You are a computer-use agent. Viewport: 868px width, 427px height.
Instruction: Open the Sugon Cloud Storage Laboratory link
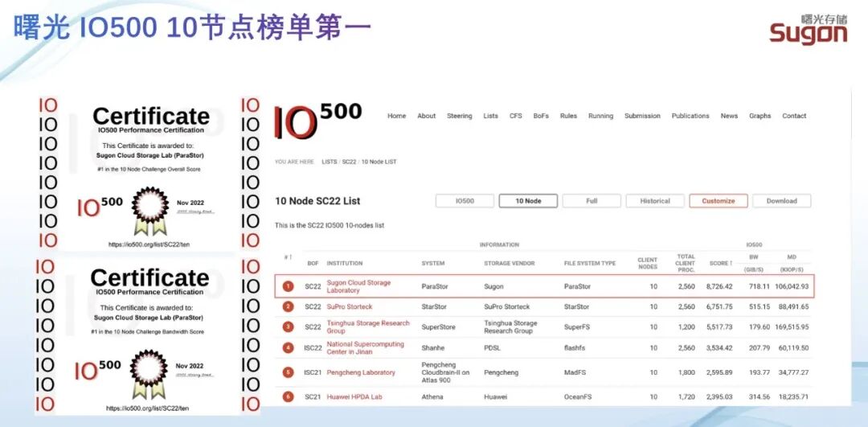tap(358, 286)
